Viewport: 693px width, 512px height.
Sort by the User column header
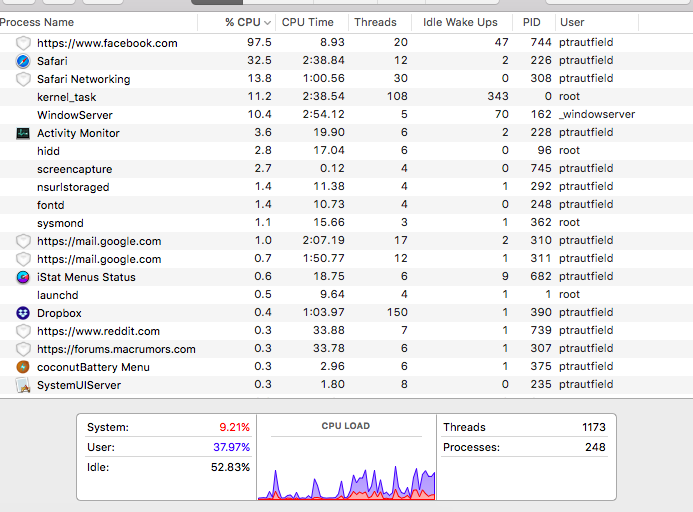(x=572, y=22)
